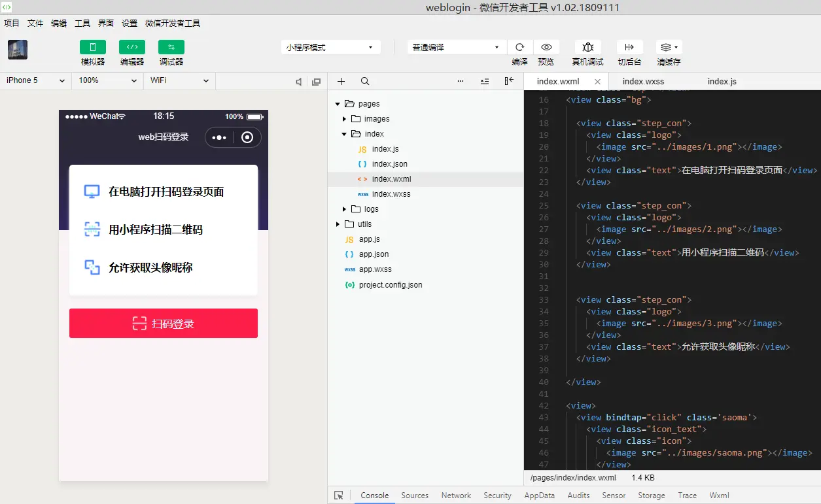Switch to the Audits tab

(578, 496)
